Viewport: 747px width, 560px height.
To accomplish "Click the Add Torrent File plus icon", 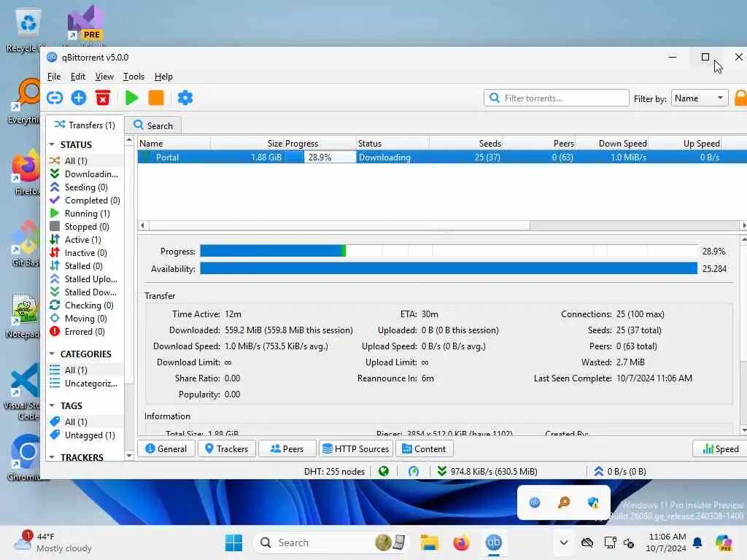I will (x=79, y=98).
